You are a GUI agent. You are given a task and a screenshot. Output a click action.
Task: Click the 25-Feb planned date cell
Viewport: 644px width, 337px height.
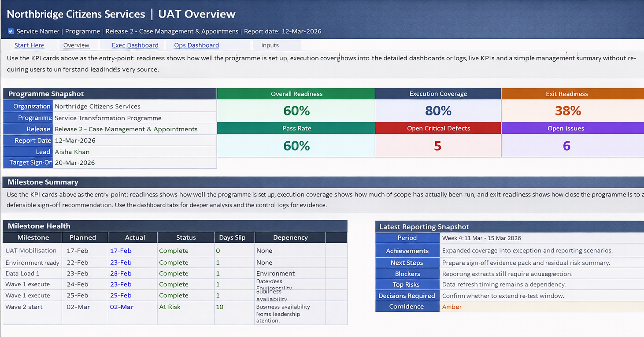[x=85, y=296]
